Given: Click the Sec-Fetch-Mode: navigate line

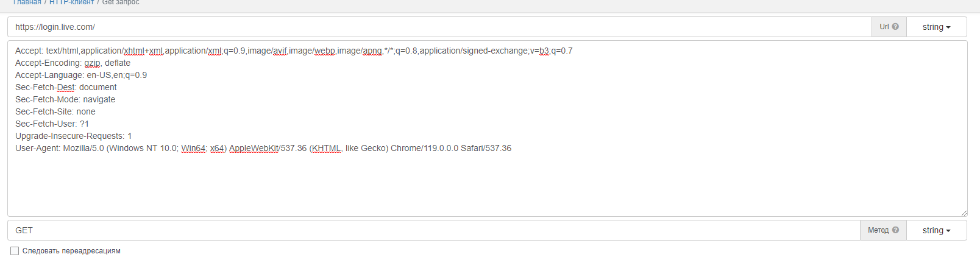Looking at the screenshot, I should [65, 99].
